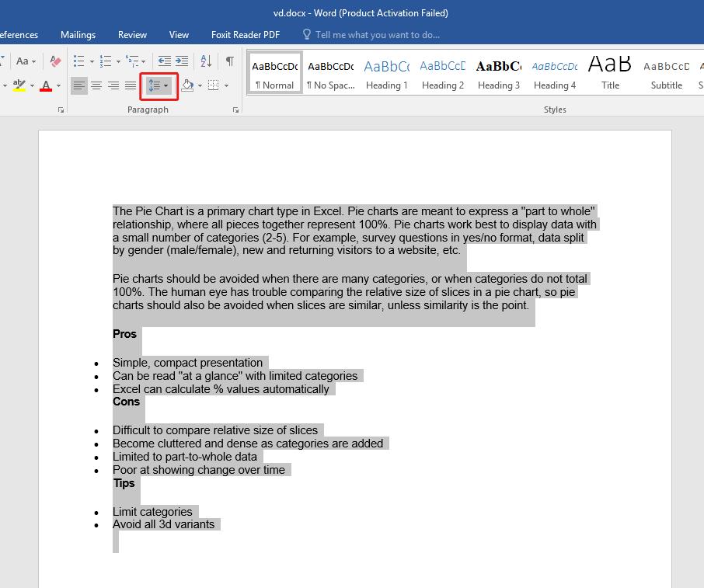
Task: Expand the Borders dropdown arrow
Action: 225,85
